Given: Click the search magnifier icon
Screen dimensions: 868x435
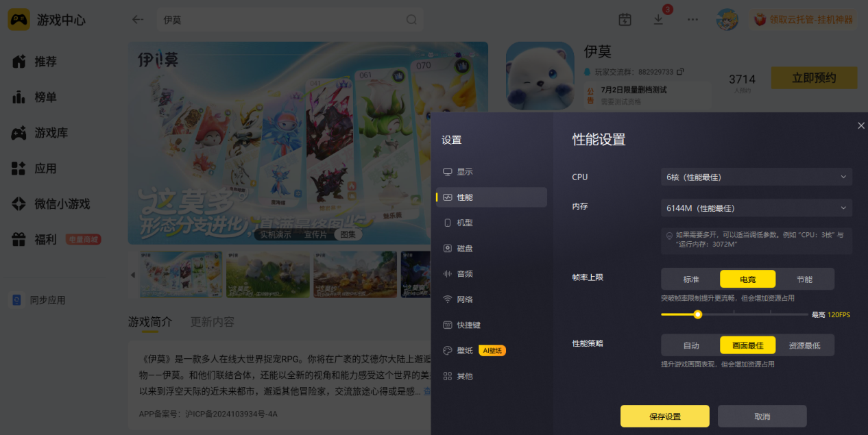Looking at the screenshot, I should pyautogui.click(x=411, y=20).
